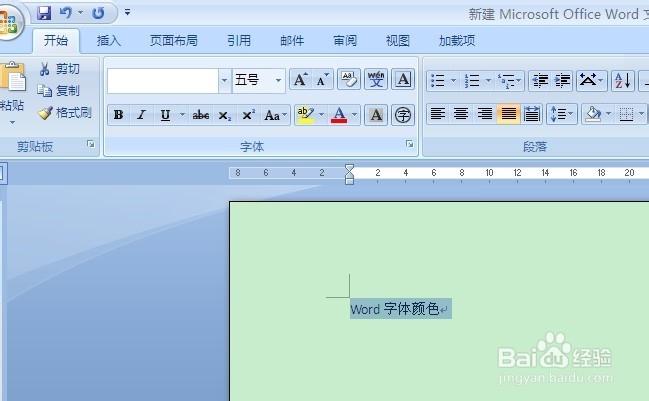Click the indent marker on ruler

pos(349,174)
